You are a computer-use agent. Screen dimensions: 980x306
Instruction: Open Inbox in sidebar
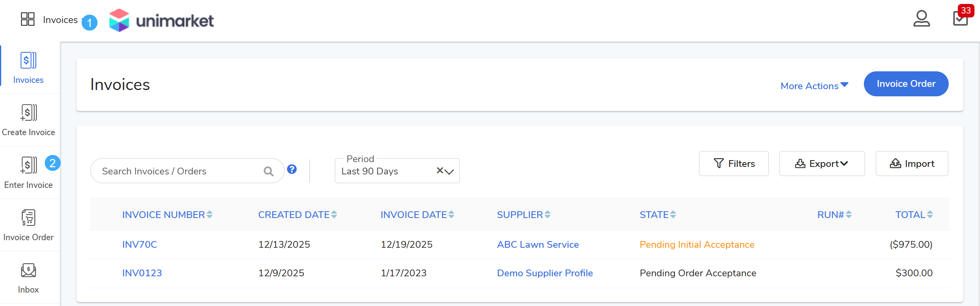(x=29, y=278)
